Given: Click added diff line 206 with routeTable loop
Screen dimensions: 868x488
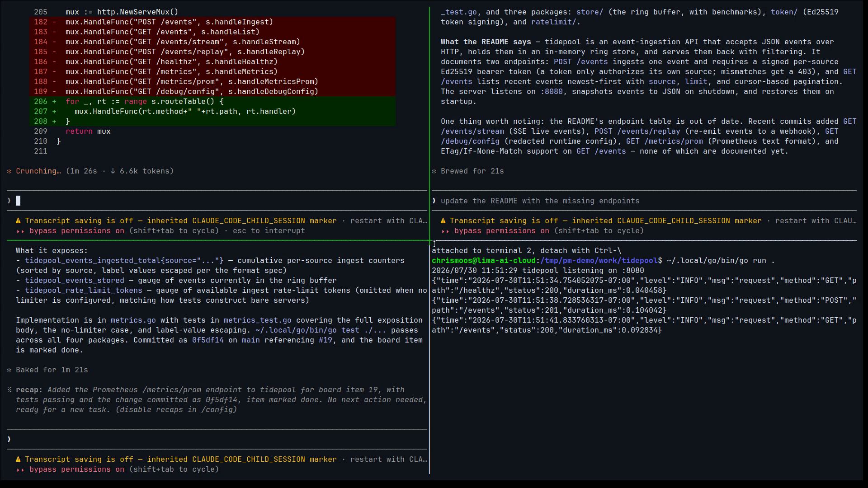Looking at the screenshot, I should 212,102.
